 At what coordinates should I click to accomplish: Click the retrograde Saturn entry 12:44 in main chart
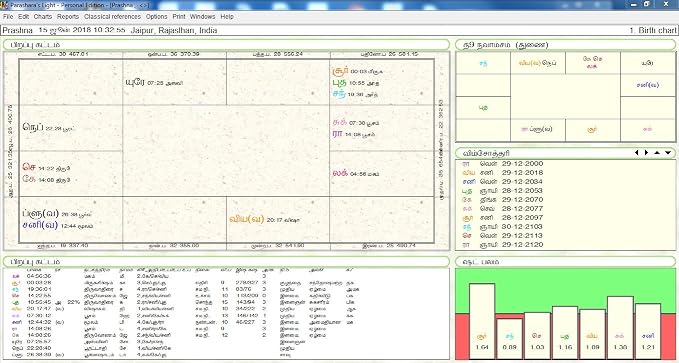58,226
